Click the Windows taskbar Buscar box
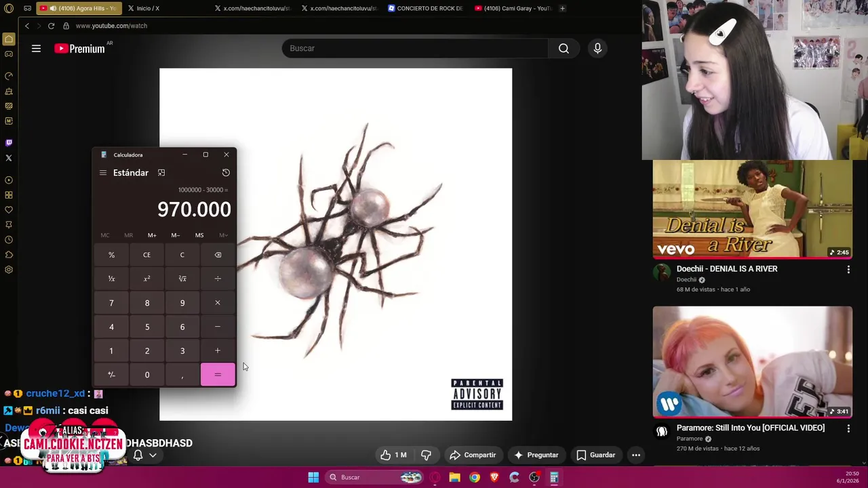868x488 pixels. pyautogui.click(x=374, y=477)
